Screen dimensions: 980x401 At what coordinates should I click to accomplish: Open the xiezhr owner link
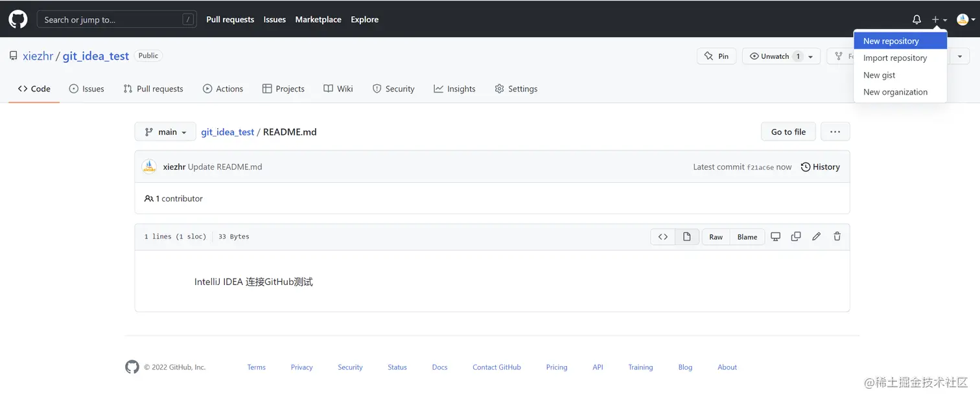38,56
